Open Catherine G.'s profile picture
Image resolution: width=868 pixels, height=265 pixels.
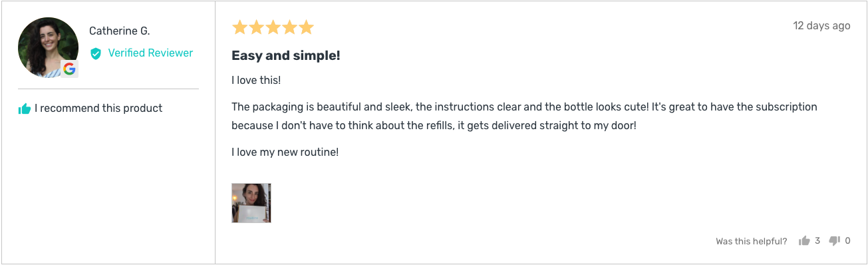click(x=48, y=48)
